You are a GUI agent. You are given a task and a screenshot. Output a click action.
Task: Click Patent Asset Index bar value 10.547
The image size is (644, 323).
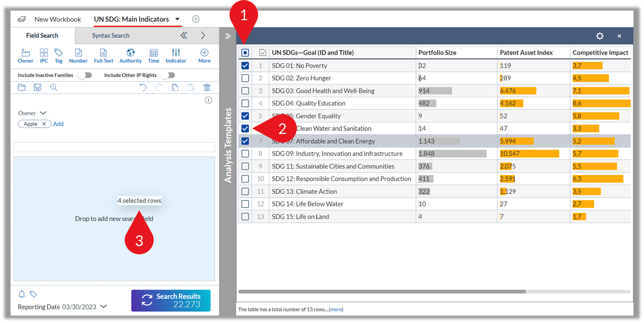click(x=529, y=153)
